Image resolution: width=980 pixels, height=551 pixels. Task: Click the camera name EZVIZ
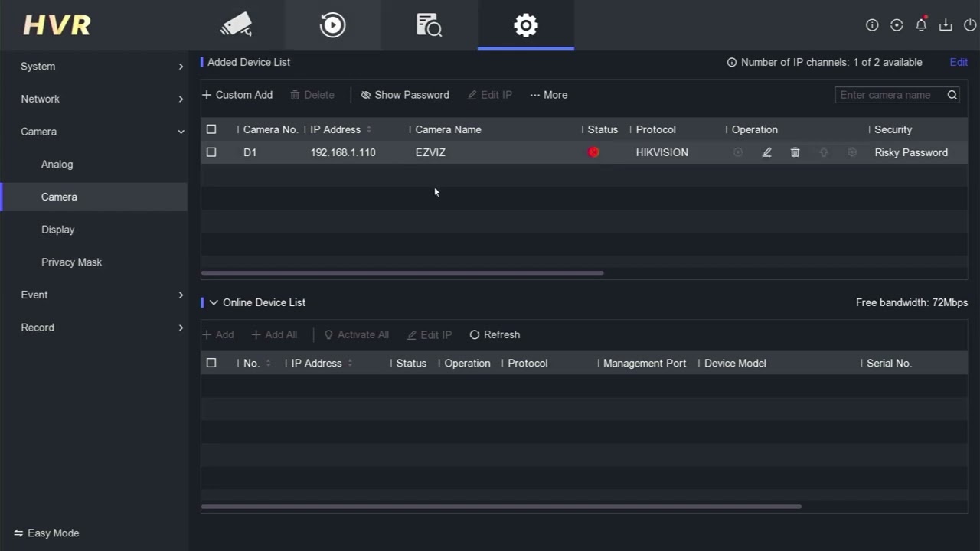tap(430, 152)
